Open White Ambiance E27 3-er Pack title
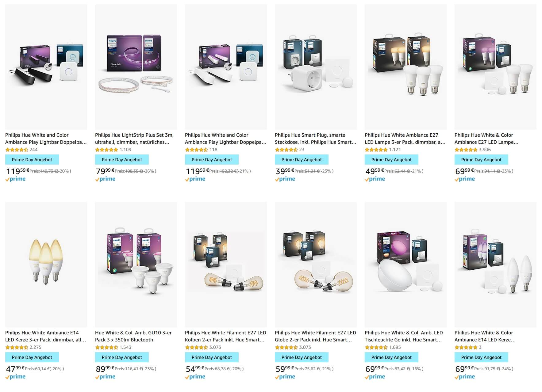 tap(405, 139)
